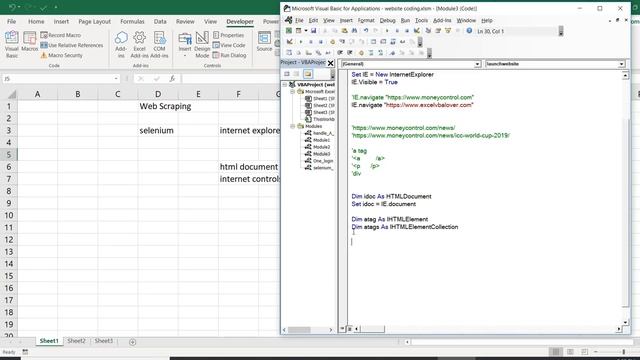The image size is (640, 360).
Task: Click Undo arrow in VBA standard toolbar
Action: click(366, 31)
